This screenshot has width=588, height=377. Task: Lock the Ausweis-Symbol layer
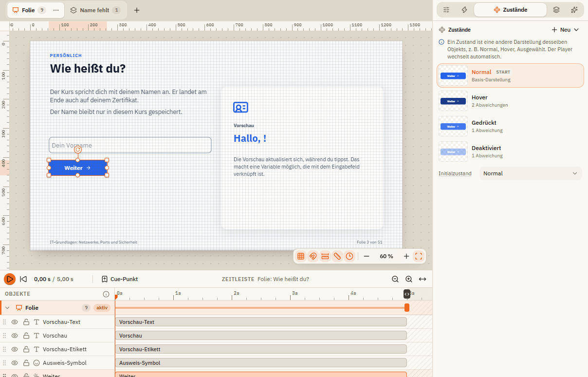pyautogui.click(x=26, y=363)
